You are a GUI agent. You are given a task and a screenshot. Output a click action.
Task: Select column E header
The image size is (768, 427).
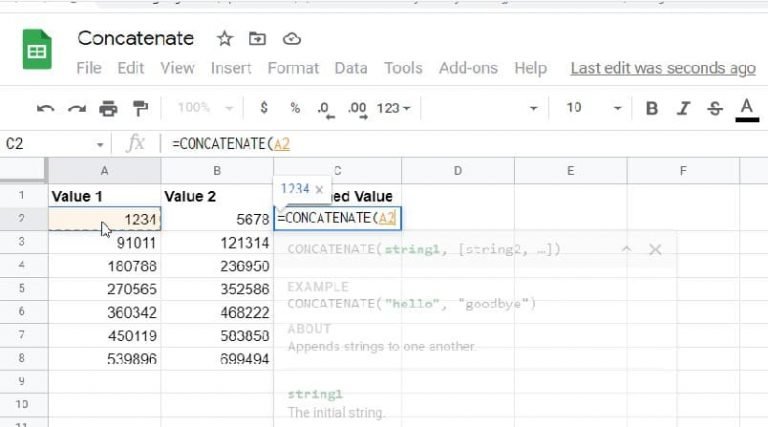click(570, 171)
